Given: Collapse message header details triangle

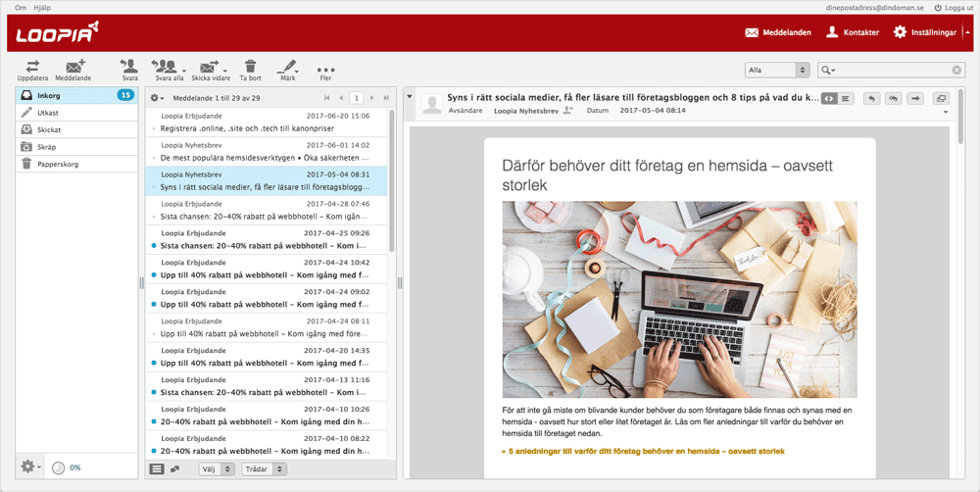Looking at the screenshot, I should pos(410,97).
